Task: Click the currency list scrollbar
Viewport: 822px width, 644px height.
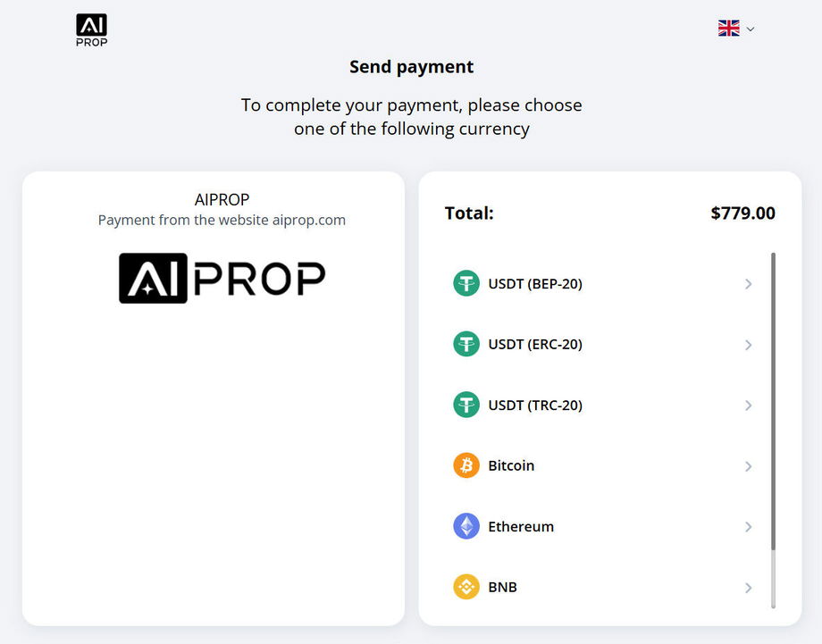Action: pyautogui.click(x=773, y=402)
